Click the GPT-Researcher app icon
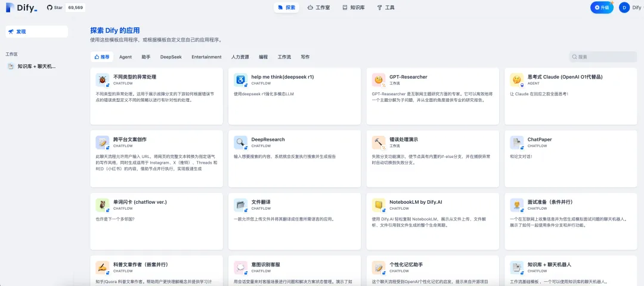The image size is (644, 286). (378, 80)
